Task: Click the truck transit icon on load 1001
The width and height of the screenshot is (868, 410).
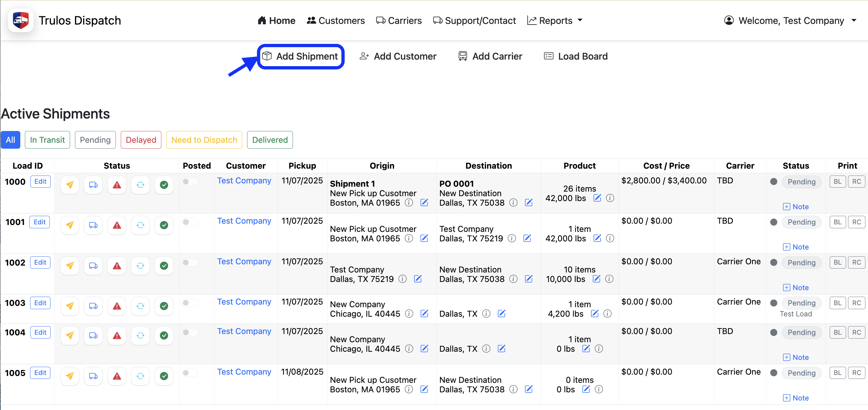Action: tap(93, 225)
